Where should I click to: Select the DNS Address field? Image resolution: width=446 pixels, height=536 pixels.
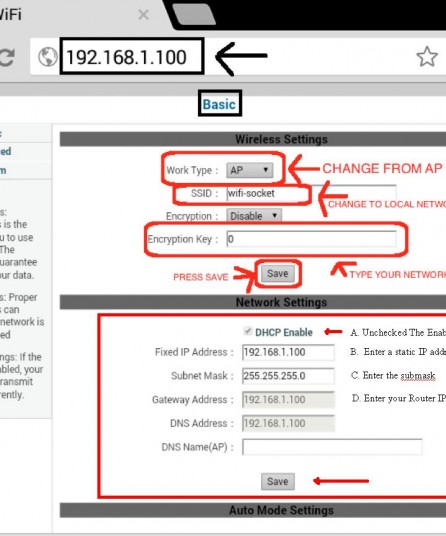[288, 423]
